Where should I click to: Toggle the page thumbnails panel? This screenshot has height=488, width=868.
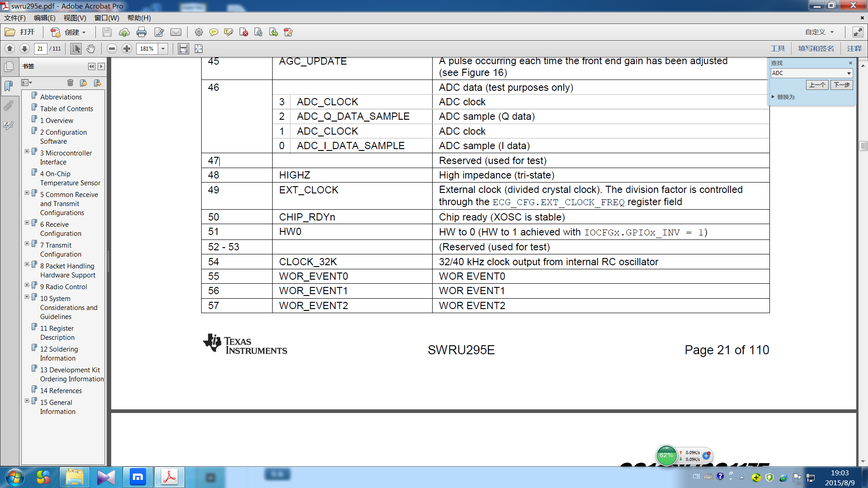9,67
